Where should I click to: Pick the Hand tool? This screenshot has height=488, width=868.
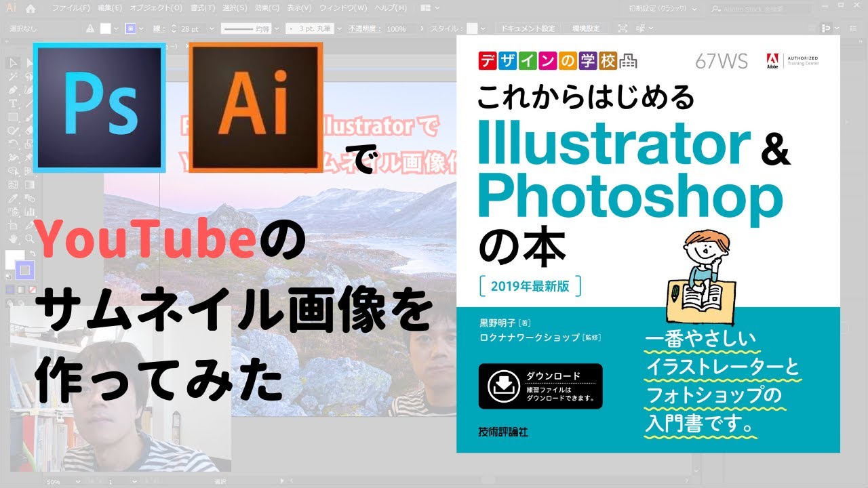pos(12,238)
